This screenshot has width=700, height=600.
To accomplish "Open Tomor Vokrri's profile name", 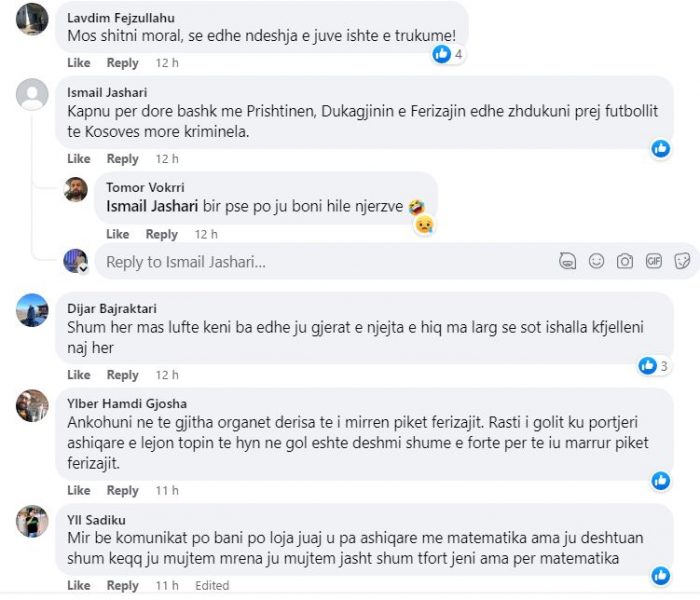I will tap(145, 188).
